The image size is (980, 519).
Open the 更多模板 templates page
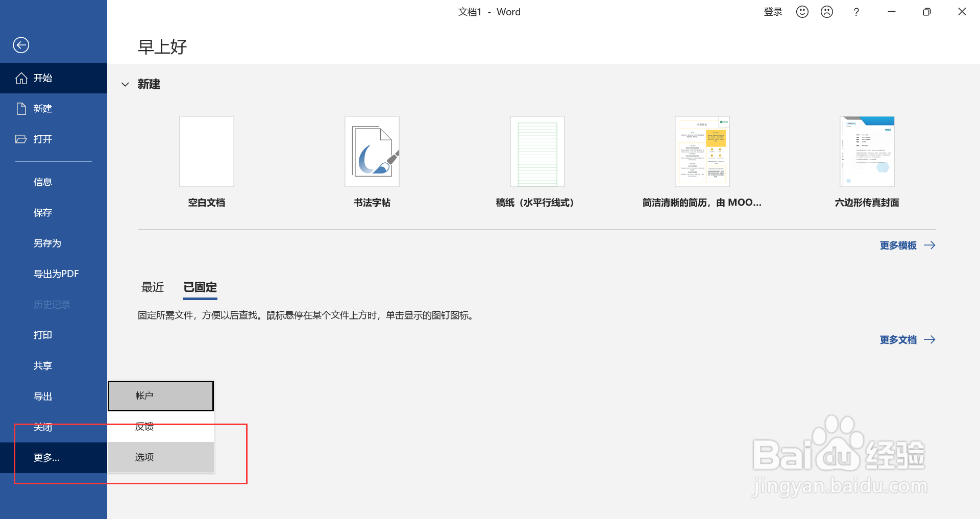click(898, 245)
